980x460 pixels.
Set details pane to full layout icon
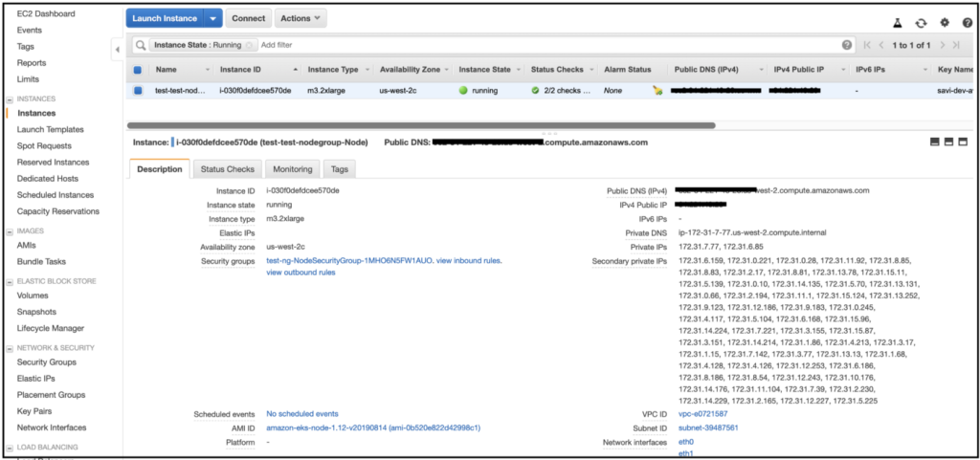pos(963,142)
